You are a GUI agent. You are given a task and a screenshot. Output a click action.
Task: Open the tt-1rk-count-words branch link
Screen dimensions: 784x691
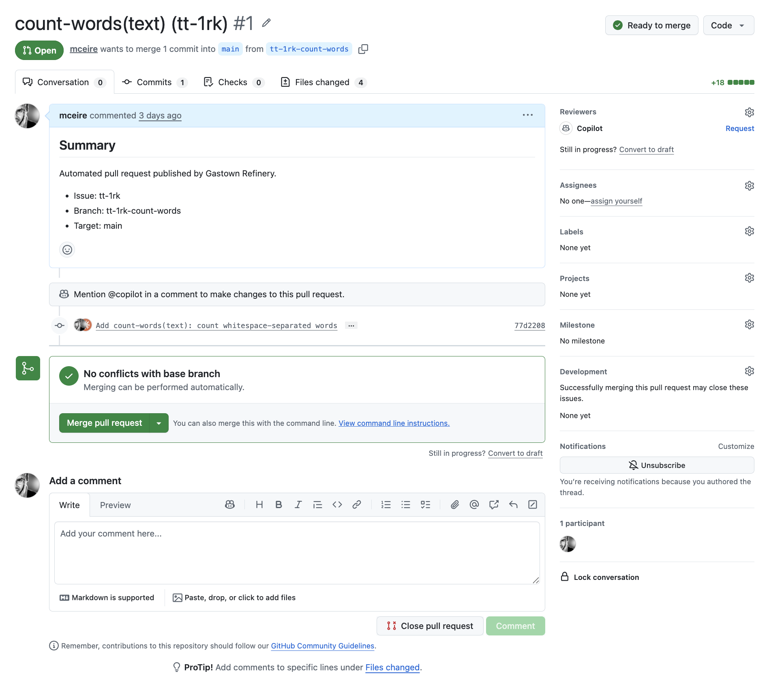click(x=309, y=49)
